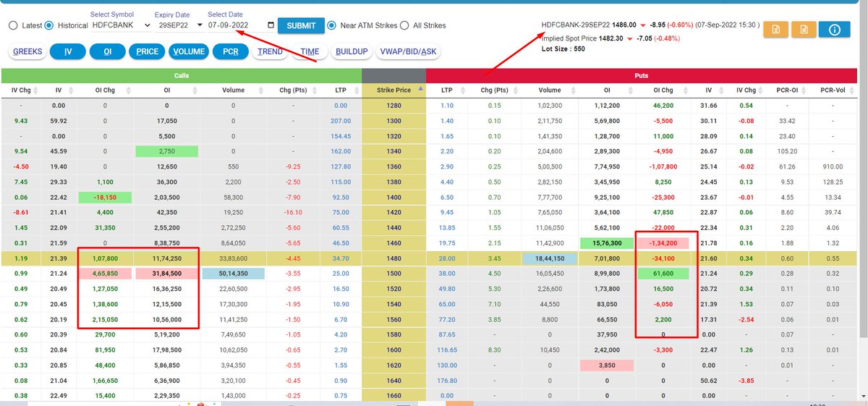Open the calendar picker icon in Select Date
This screenshot has height=406, width=868.
pos(271,25)
